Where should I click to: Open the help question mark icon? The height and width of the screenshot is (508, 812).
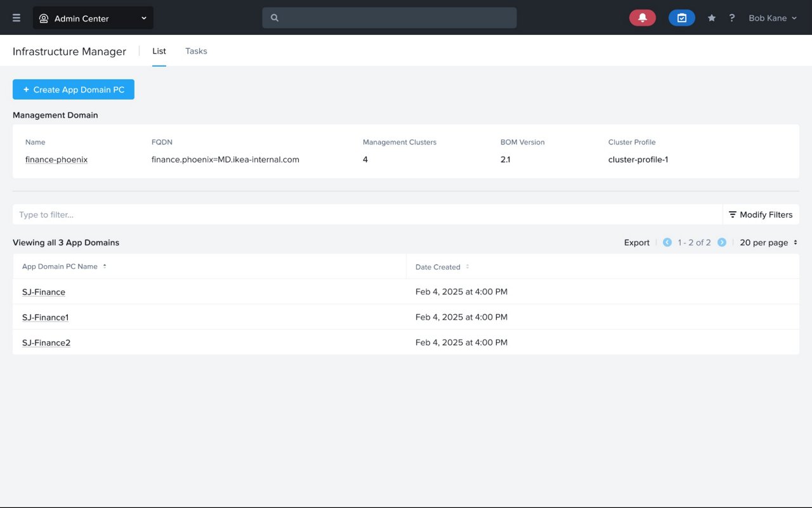(x=731, y=18)
